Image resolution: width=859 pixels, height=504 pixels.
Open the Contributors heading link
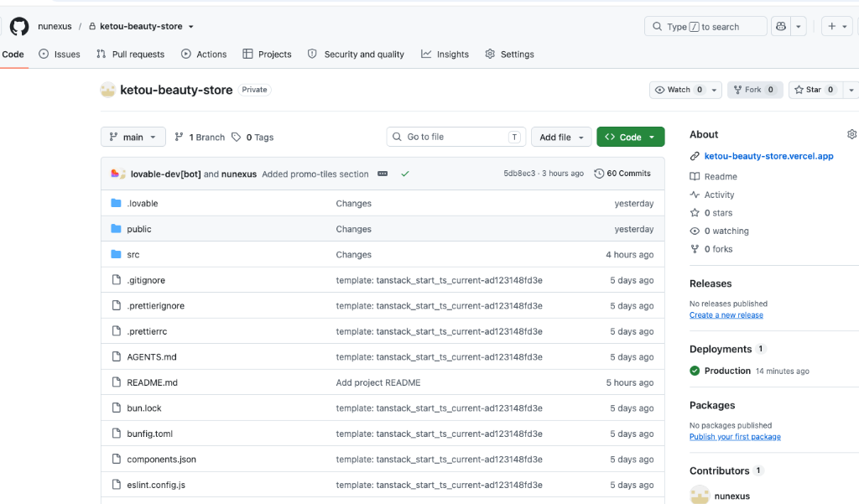pos(726,470)
